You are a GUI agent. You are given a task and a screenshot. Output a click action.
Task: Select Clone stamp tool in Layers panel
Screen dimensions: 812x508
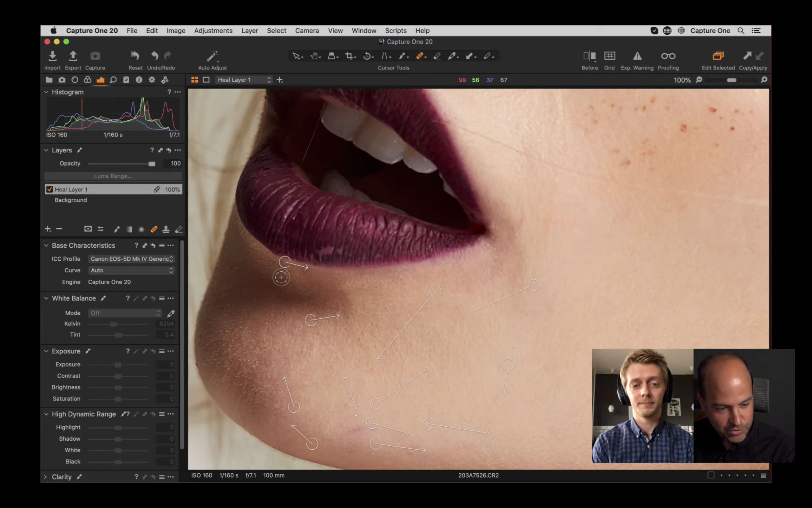tap(166, 229)
